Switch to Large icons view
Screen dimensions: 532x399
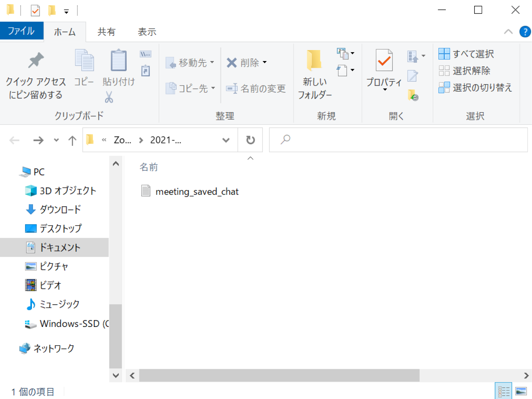(x=521, y=391)
